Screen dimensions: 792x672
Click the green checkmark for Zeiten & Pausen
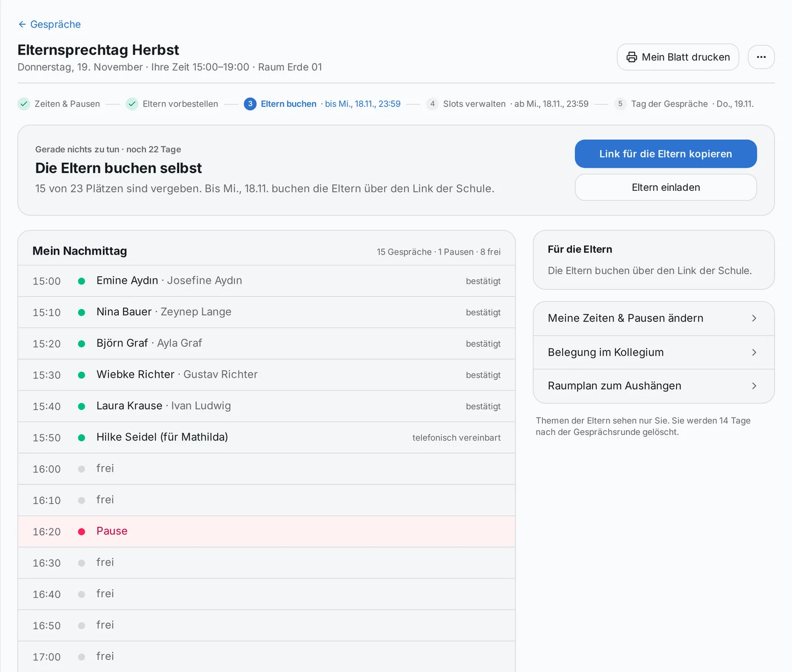pyautogui.click(x=24, y=104)
